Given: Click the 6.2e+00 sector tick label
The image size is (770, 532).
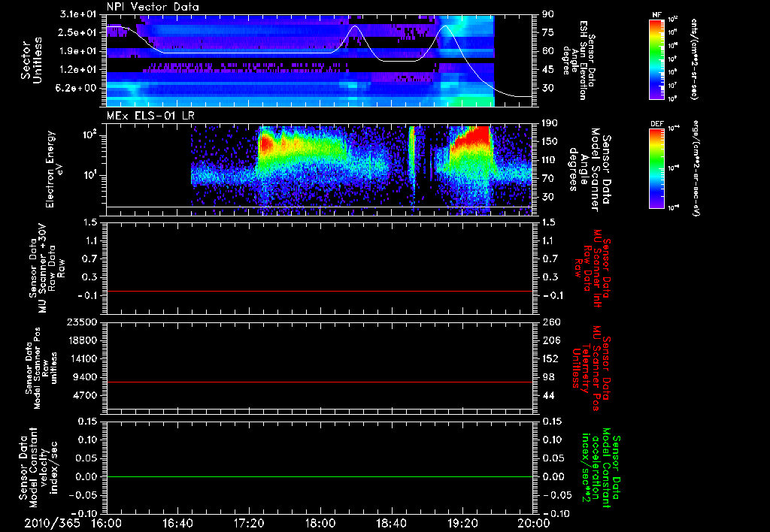Looking at the screenshot, I should (x=78, y=89).
